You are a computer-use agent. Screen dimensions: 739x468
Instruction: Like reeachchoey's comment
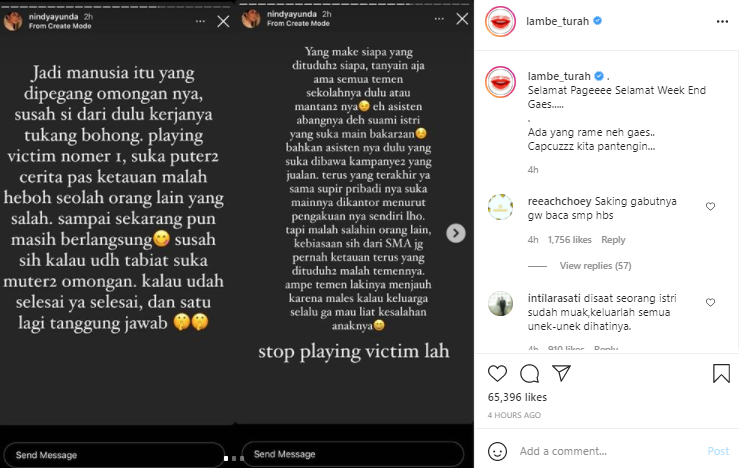[710, 206]
